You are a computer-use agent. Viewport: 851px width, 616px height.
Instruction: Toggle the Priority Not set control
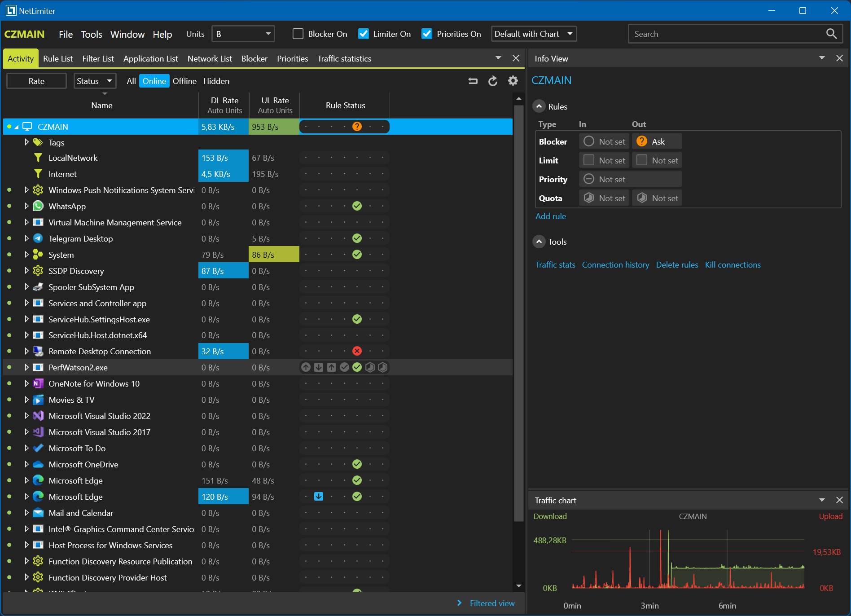point(631,179)
